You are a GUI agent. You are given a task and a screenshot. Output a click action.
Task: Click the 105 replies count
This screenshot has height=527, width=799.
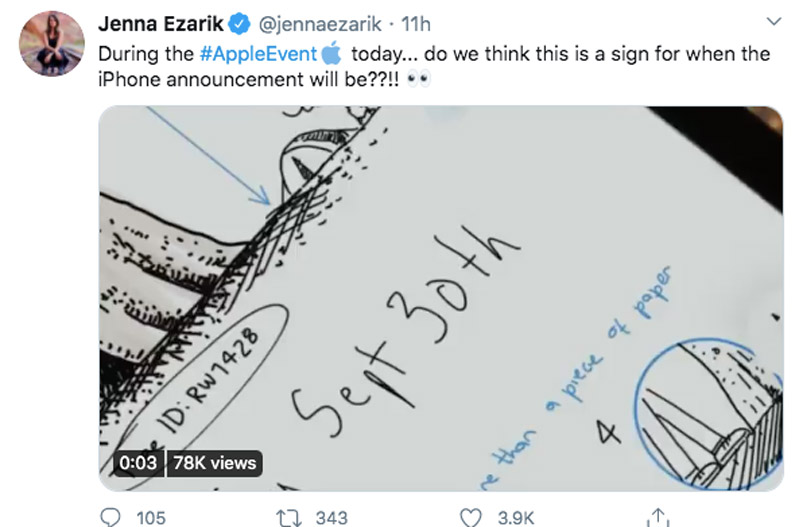149,517
